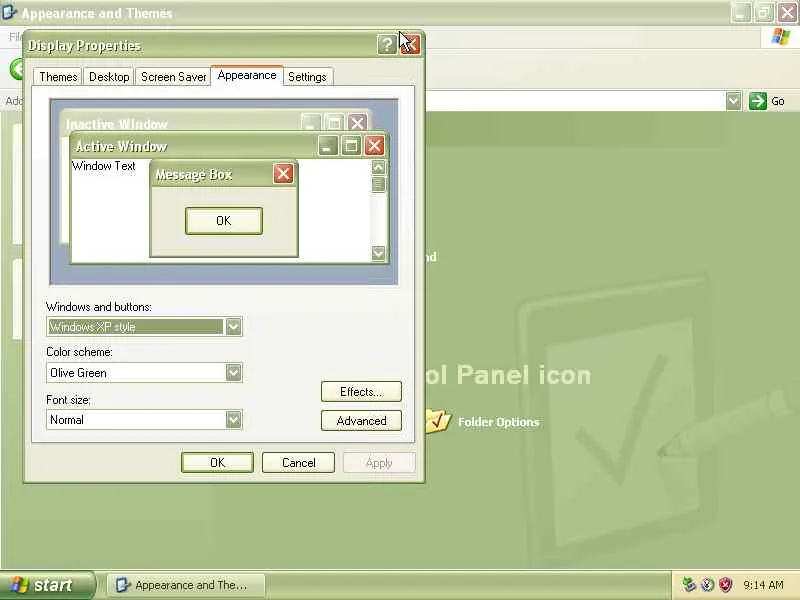The height and width of the screenshot is (600, 800).
Task: Open the Color scheme dropdown
Action: pyautogui.click(x=233, y=372)
